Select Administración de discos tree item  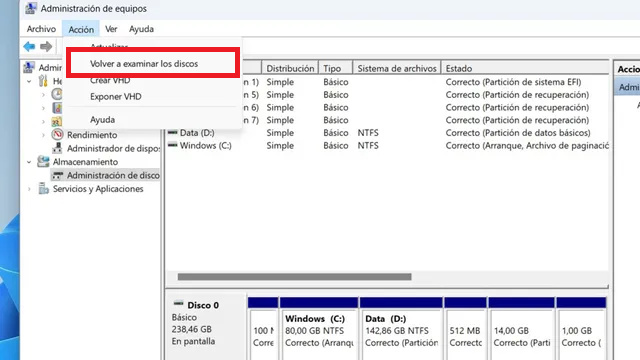pos(113,175)
